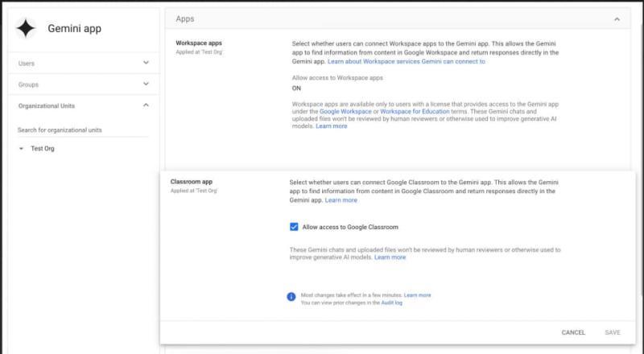This screenshot has width=644, height=354.
Task: Click the SAVE button
Action: click(x=613, y=332)
